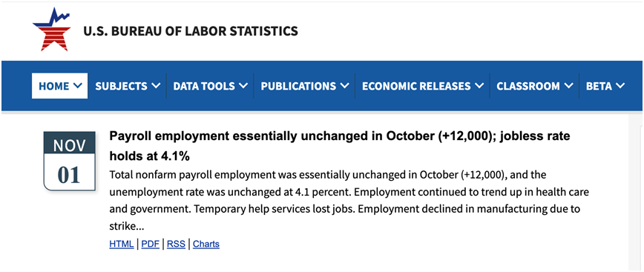644x272 pixels.
Task: Open the HTML version of the release
Action: [x=121, y=244]
